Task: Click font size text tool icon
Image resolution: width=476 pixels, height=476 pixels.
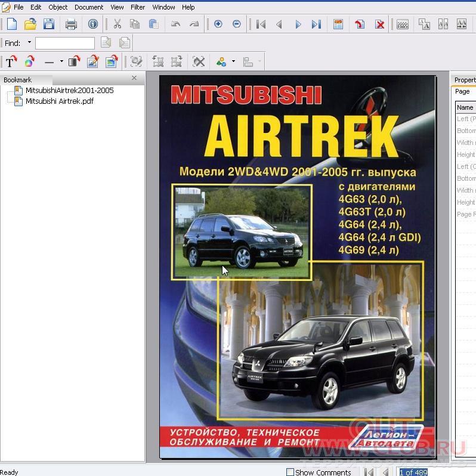Action: [x=424, y=24]
